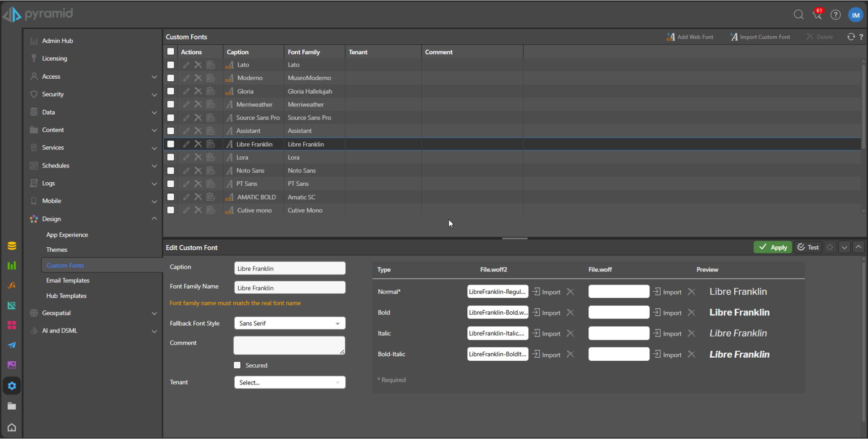Open the help icon in top header
Screen dimensions: 868x439
click(836, 15)
